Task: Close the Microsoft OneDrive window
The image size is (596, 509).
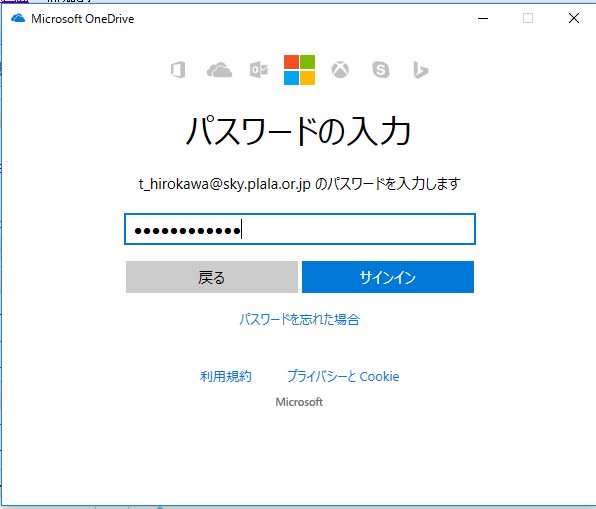Action: point(574,18)
